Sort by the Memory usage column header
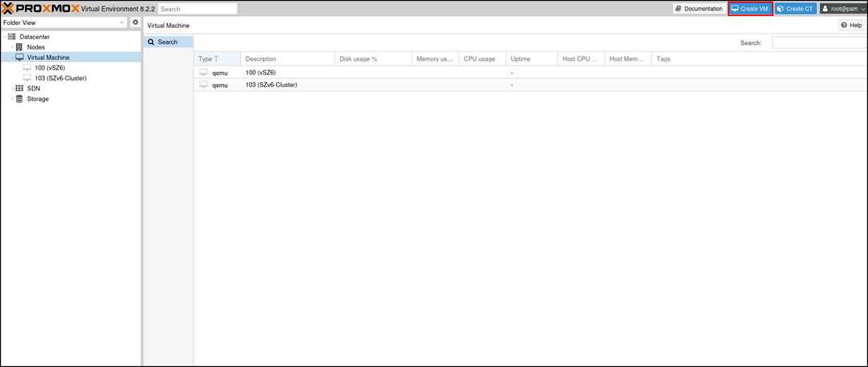This screenshot has width=868, height=367. [435, 59]
